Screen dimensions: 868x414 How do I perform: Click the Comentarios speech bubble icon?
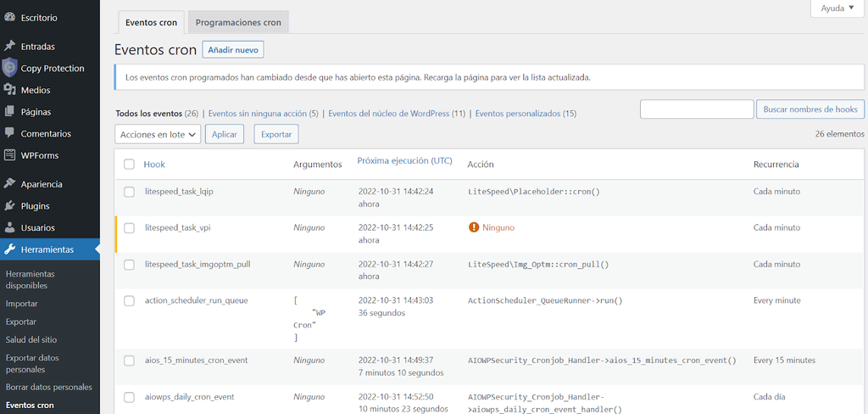10,133
